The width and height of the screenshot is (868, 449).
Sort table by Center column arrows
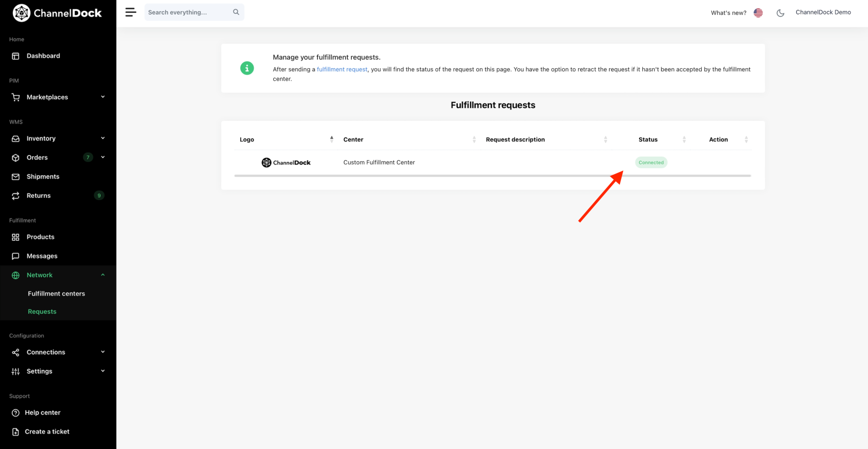[474, 140]
